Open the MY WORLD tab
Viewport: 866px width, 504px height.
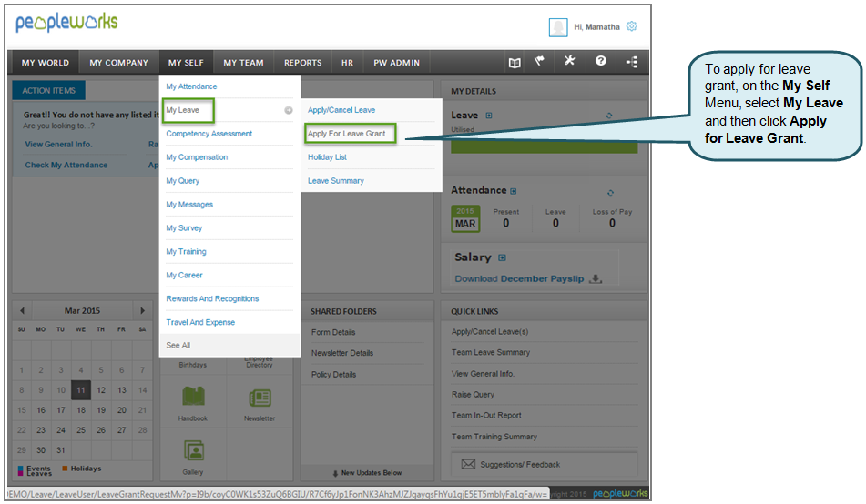[46, 63]
